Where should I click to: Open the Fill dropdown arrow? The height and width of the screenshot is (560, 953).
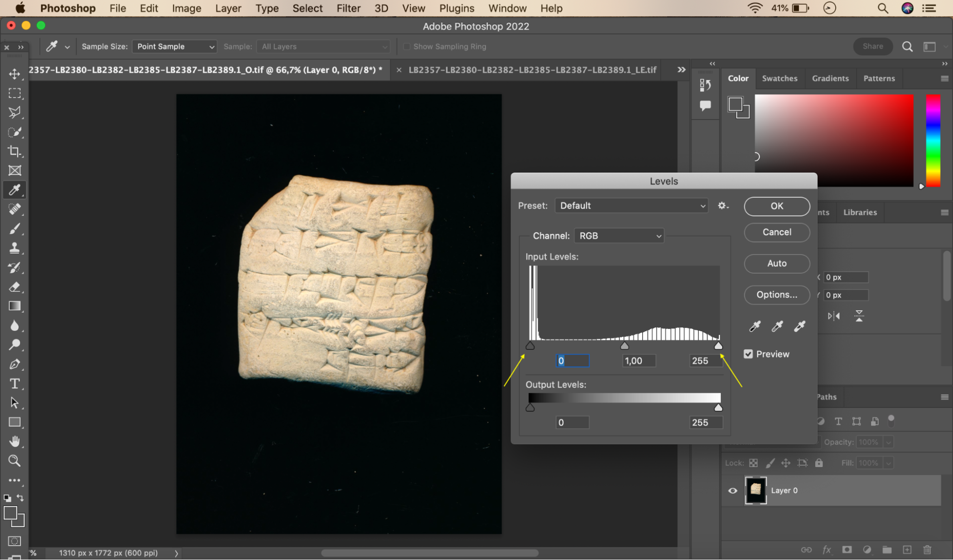(888, 463)
